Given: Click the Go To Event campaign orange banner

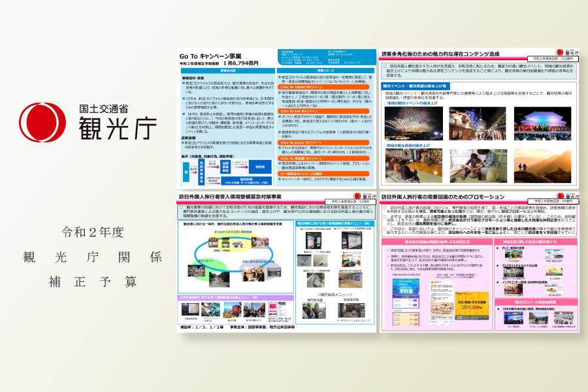Looking at the screenshot, I should coord(300,142).
